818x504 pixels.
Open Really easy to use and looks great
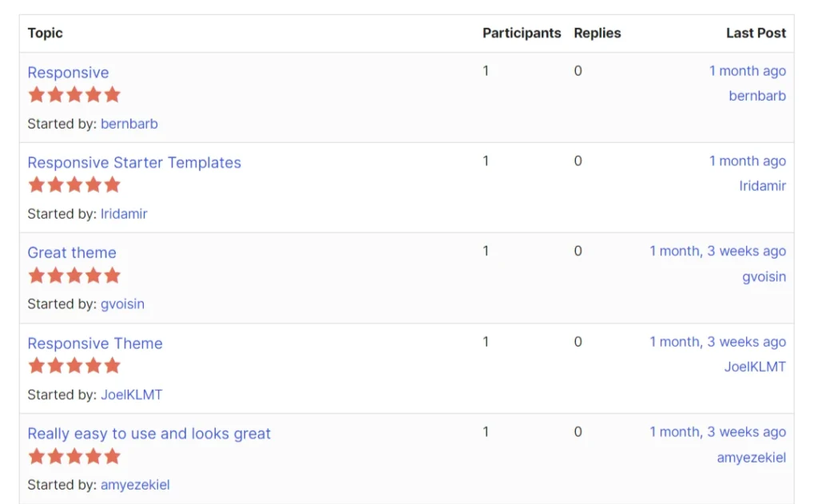coord(149,434)
